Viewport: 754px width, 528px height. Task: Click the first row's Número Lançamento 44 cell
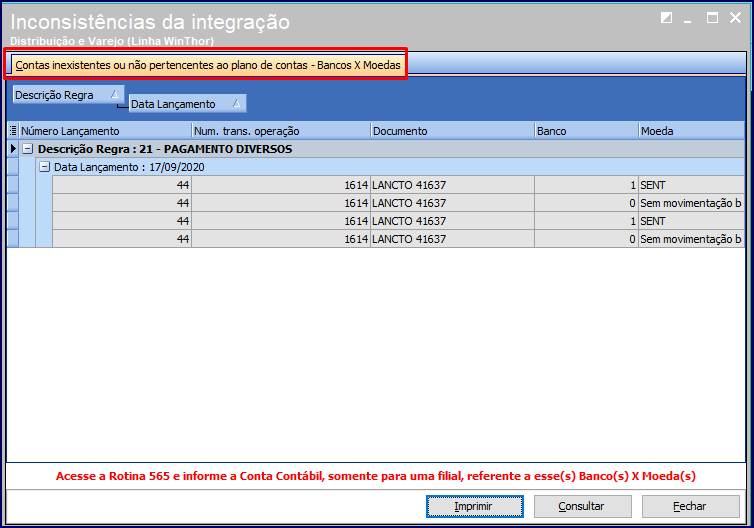click(x=122, y=185)
